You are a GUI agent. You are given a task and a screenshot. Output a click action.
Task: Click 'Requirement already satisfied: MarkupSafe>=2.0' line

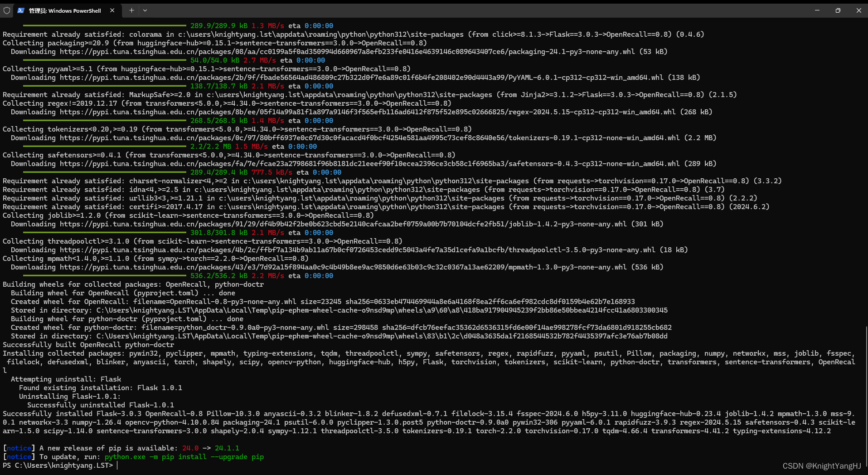click(370, 95)
